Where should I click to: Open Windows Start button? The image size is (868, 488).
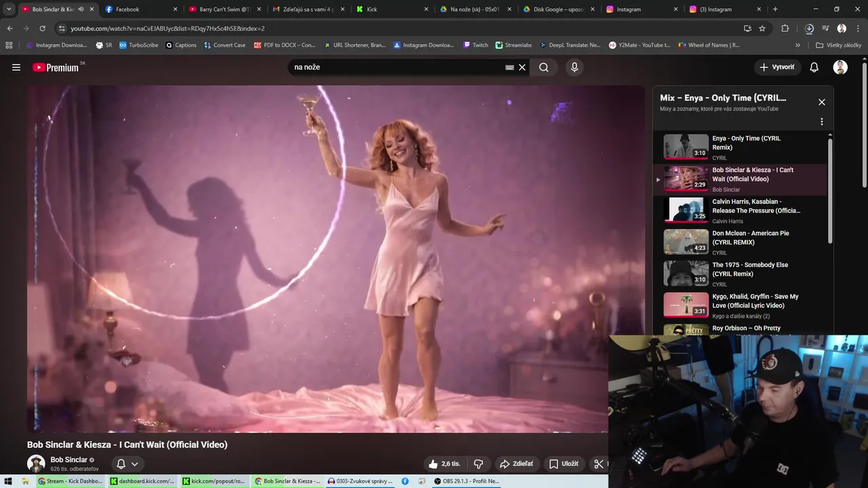[x=8, y=481]
